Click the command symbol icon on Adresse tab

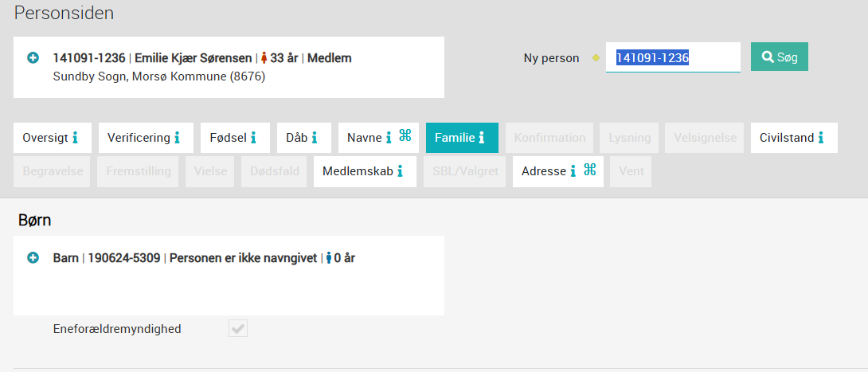tap(589, 170)
